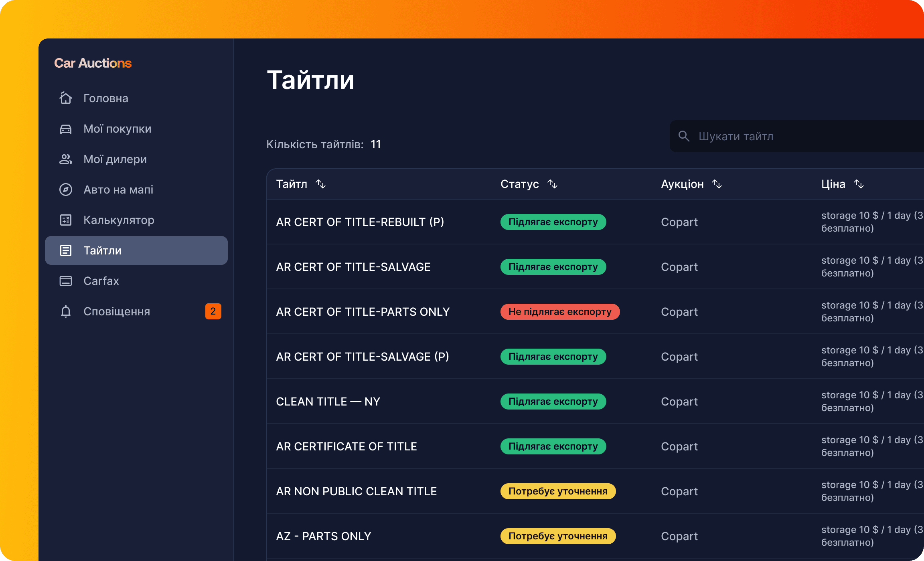
Task: Click the people icon for Мої дилери
Action: pos(66,159)
